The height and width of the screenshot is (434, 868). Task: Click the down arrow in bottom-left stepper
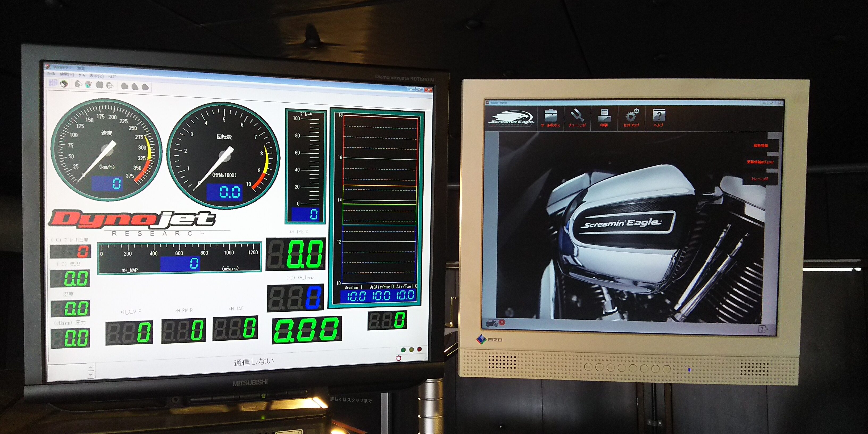click(90, 374)
